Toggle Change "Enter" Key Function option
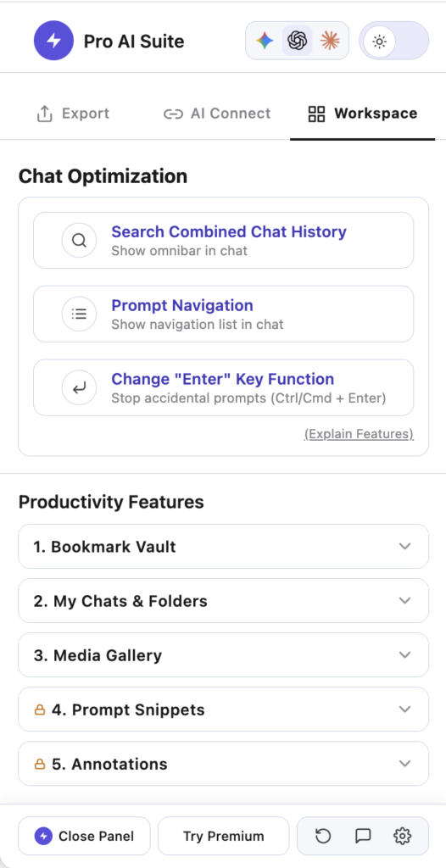This screenshot has height=868, width=446. pyautogui.click(x=223, y=387)
